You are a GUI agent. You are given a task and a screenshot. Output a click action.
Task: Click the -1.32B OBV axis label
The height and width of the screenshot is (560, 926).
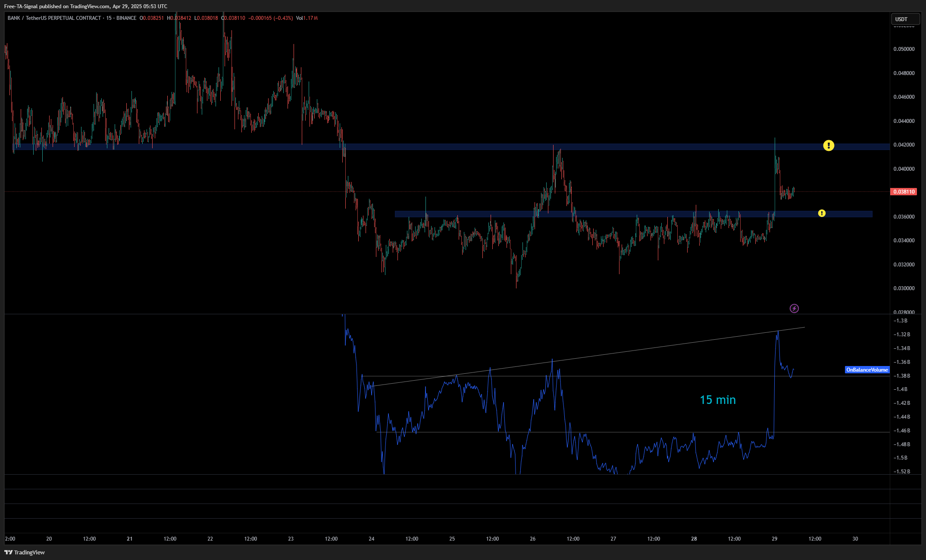pyautogui.click(x=901, y=335)
